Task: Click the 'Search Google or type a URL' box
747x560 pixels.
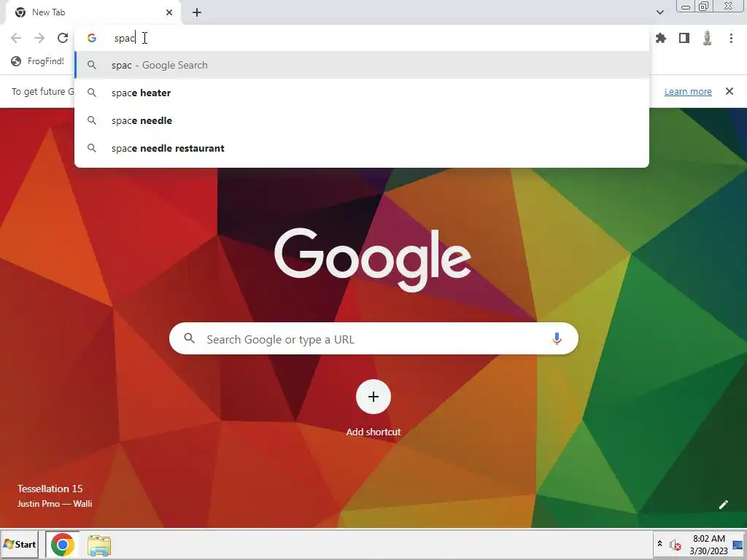Action: coord(374,338)
